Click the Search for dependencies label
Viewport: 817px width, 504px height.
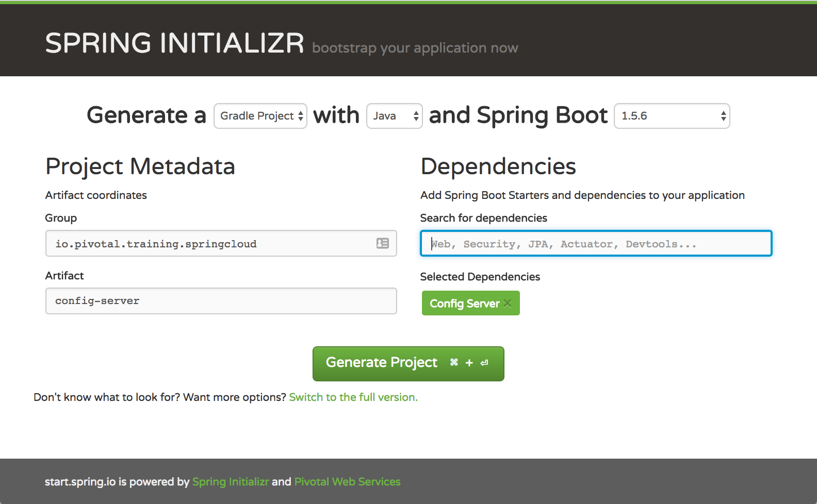point(484,218)
